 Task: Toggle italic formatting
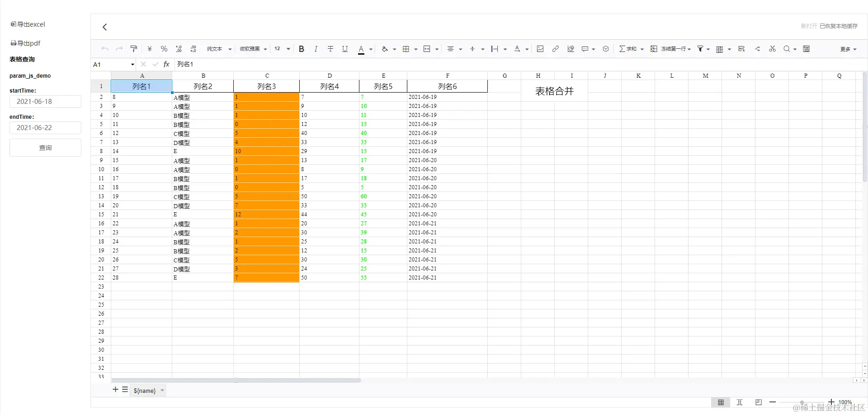point(316,49)
